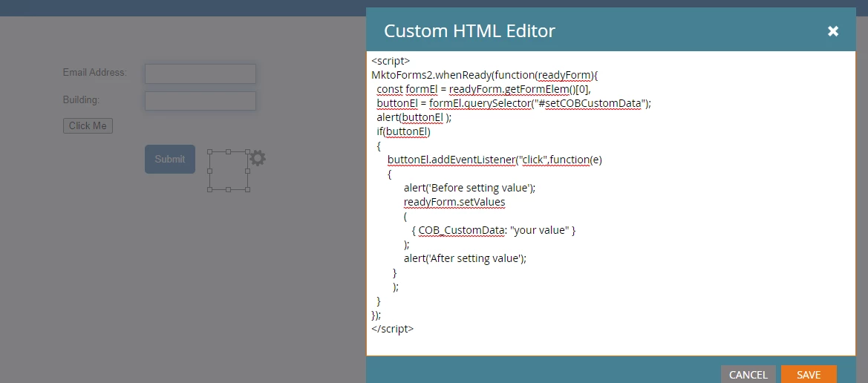Screen dimensions: 868x383
Task: Click the Custom HTML Editor title
Action: pyautogui.click(x=469, y=31)
